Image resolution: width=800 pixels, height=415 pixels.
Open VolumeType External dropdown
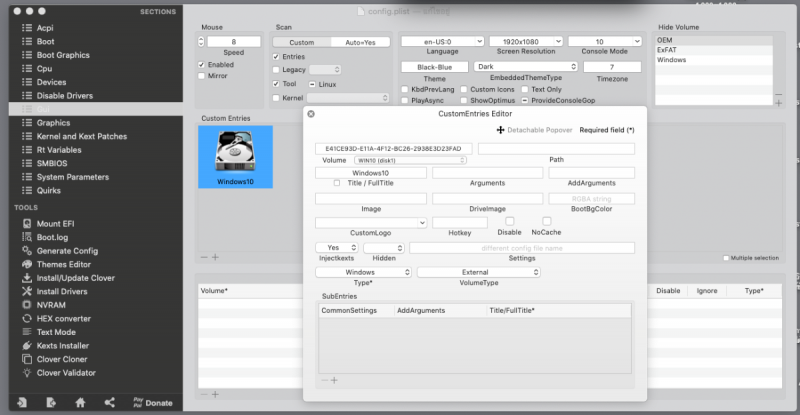479,272
